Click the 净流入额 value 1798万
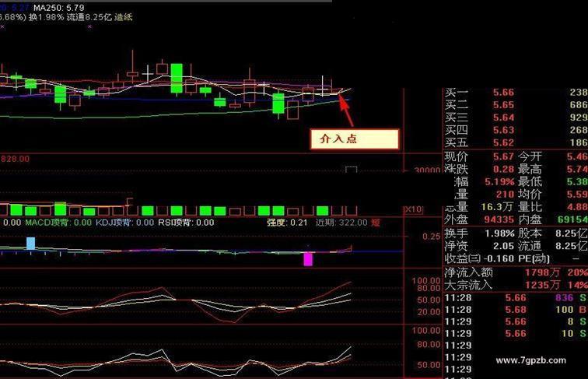Viewport: 588px width, 379px height. [542, 273]
